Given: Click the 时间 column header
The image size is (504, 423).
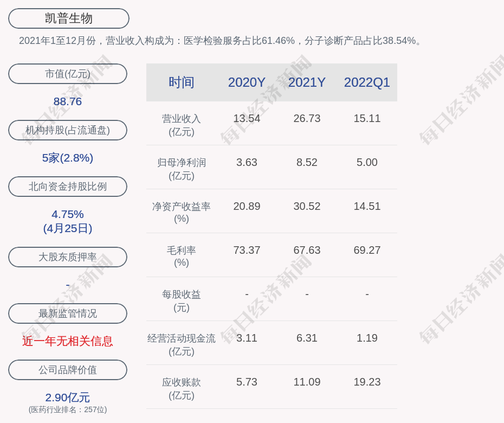Looking at the screenshot, I should coord(182,82).
